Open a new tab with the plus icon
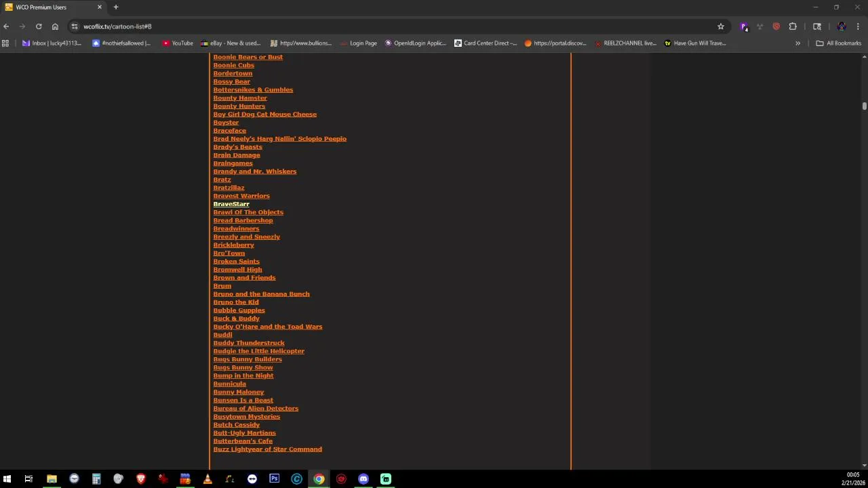Screen dimensions: 868x488 116,7
